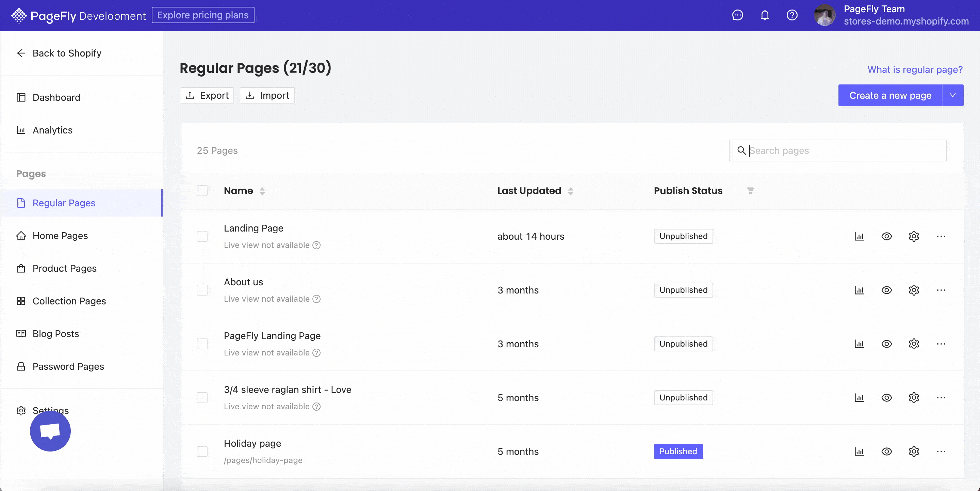Open the chat messages icon in header
The image size is (980, 491).
(x=737, y=15)
